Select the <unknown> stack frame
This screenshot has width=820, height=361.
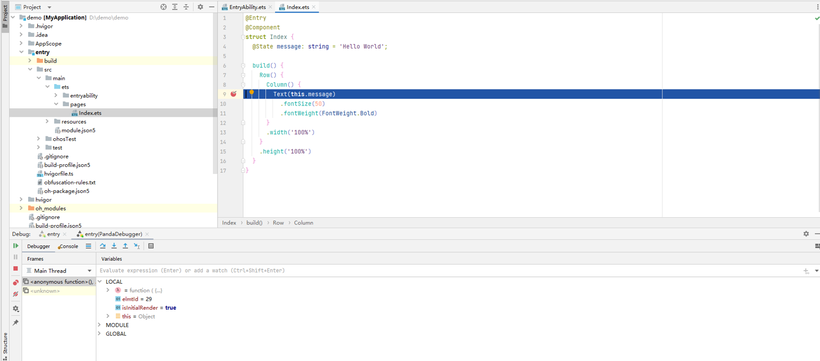[59, 290]
